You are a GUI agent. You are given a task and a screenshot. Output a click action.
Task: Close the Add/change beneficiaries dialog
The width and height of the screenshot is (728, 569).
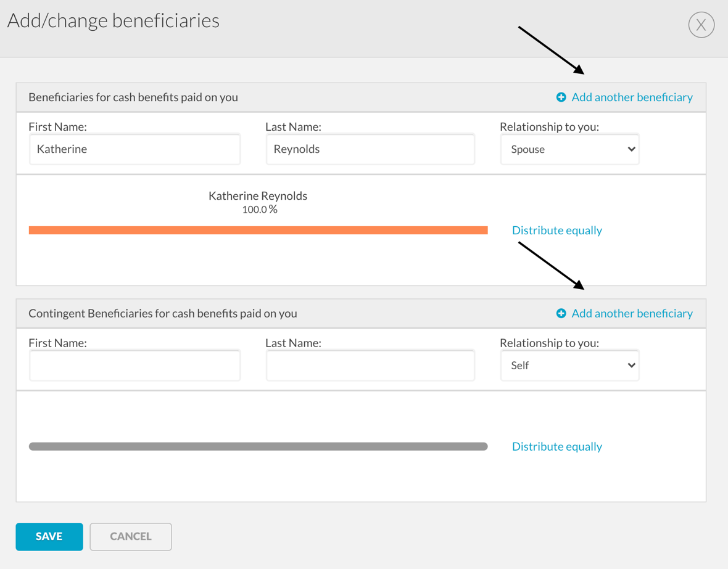click(701, 25)
